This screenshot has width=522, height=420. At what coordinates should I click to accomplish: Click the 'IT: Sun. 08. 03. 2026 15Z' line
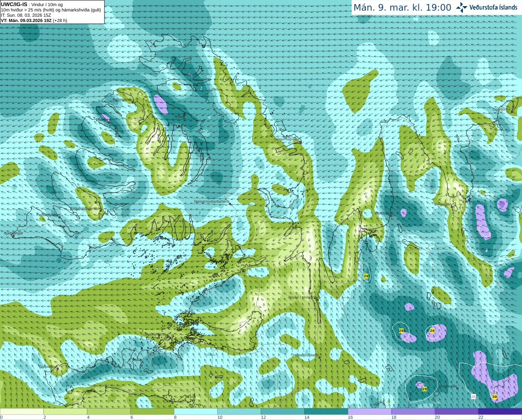coord(26,15)
